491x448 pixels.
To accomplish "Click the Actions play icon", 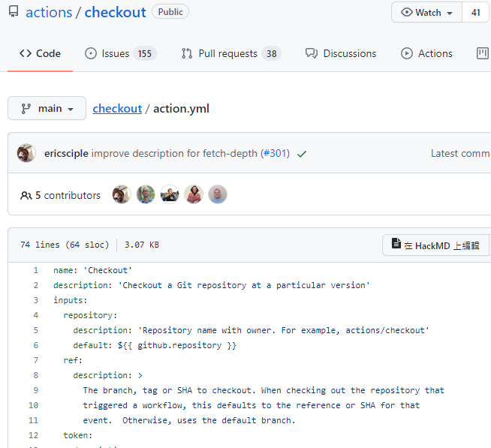I will click(x=407, y=53).
